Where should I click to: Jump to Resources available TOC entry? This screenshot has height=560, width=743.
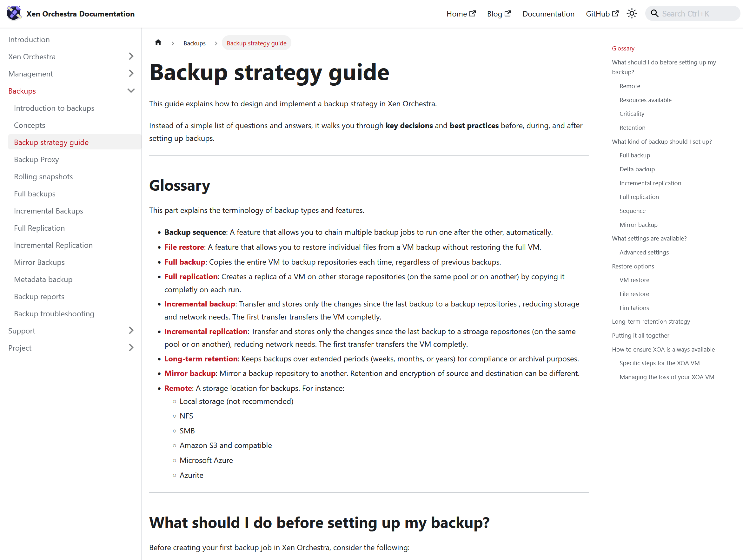645,100
